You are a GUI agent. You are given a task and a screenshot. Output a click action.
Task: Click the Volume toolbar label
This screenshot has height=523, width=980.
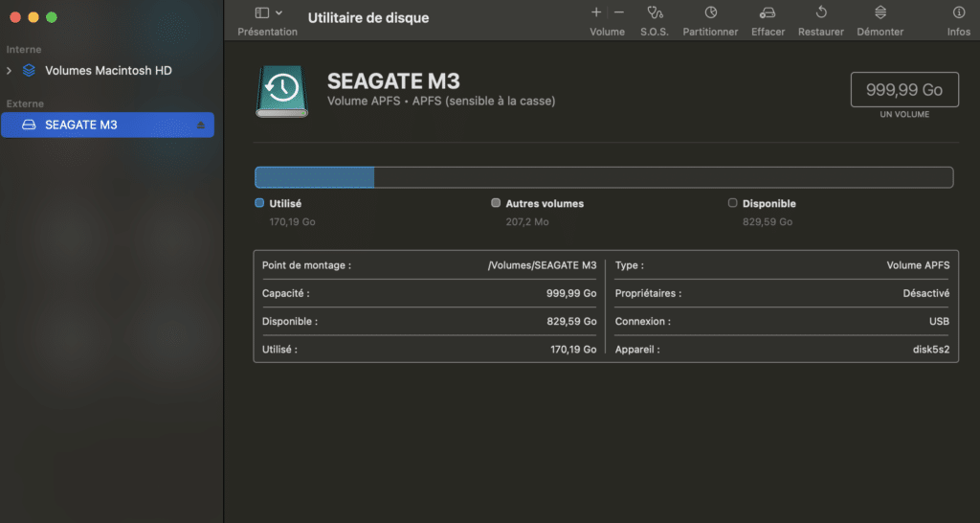607,32
